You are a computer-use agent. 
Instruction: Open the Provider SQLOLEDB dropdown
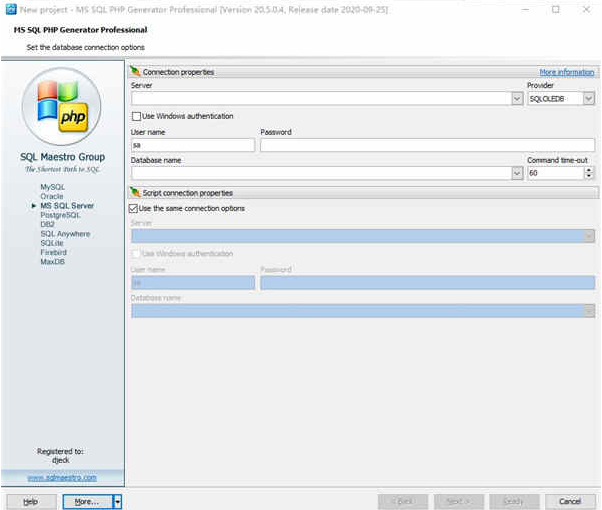click(x=588, y=99)
